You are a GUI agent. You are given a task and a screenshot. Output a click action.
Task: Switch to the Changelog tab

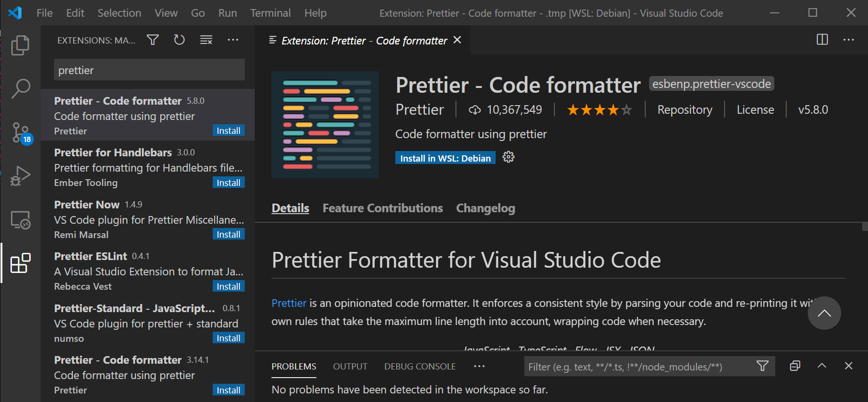pyautogui.click(x=486, y=208)
